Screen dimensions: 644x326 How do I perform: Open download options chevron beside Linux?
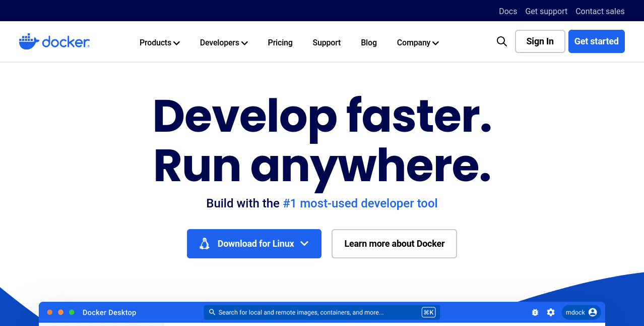coord(304,244)
